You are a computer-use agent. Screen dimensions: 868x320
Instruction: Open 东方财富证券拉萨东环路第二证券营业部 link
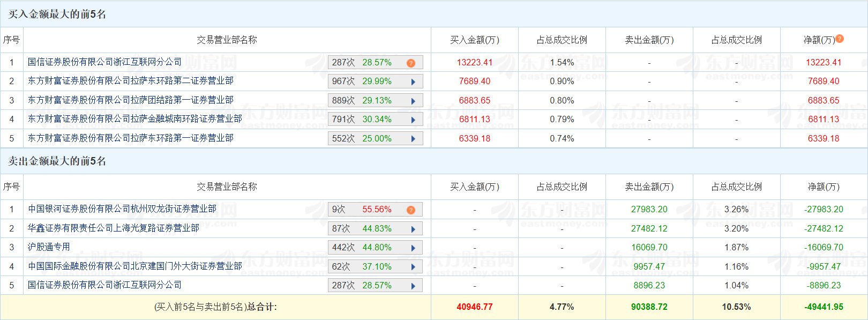point(130,81)
